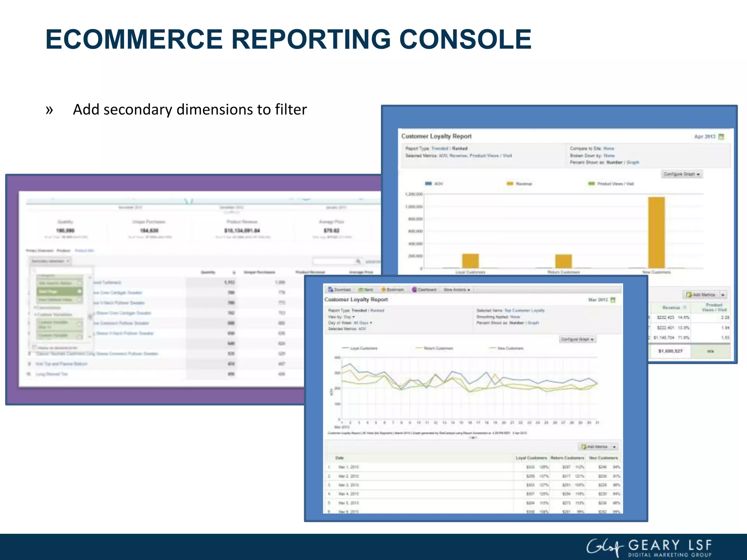Viewport: 747px width, 560px height.
Task: Click the Long Sleeved Tee product row
Action: pyautogui.click(x=51, y=374)
